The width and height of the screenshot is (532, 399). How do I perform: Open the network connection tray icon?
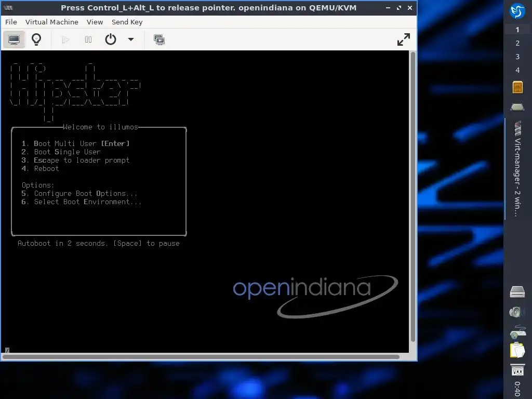[517, 331]
